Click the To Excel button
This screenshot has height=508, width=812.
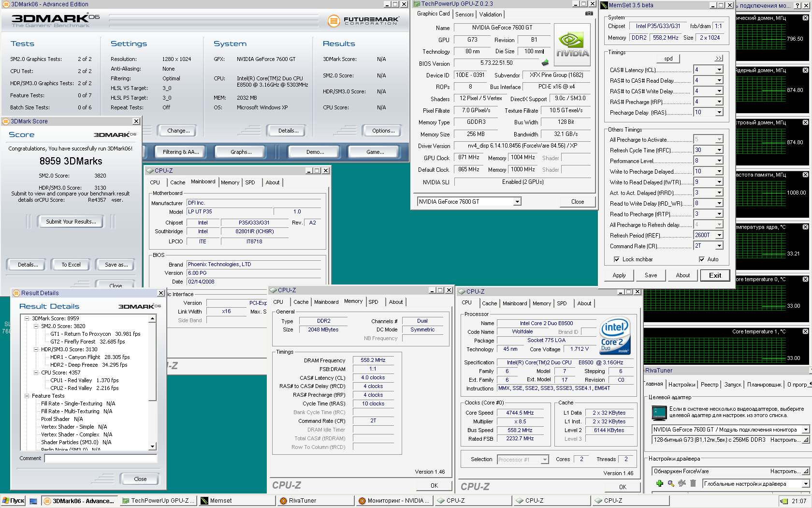click(71, 265)
